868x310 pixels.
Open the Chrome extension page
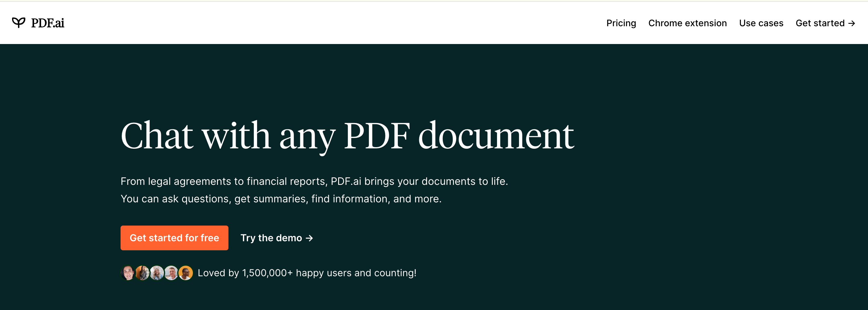687,23
